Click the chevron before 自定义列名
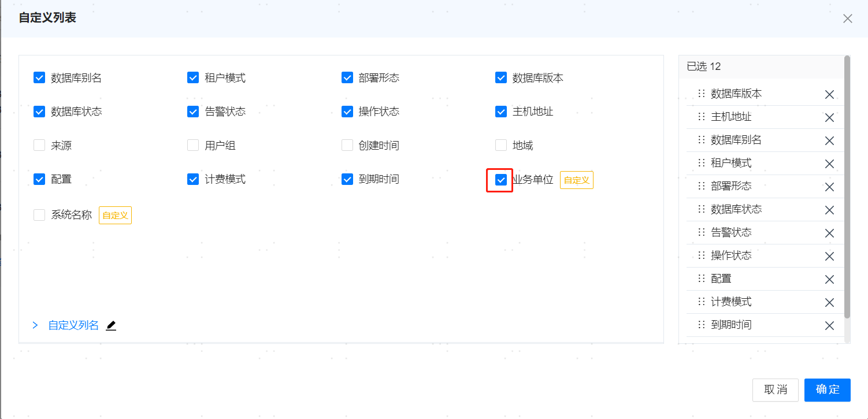 coord(35,325)
